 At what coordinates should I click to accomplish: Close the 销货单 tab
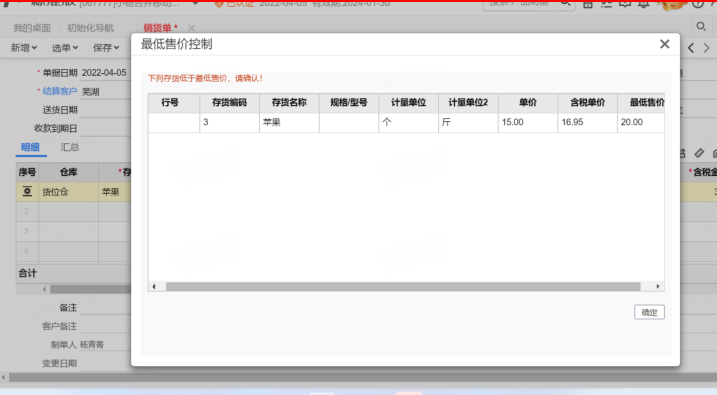(191, 28)
